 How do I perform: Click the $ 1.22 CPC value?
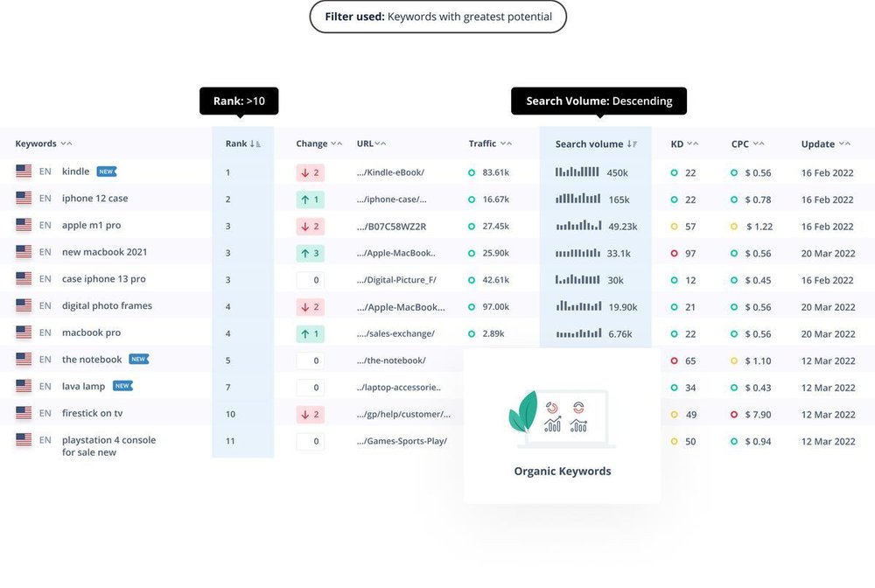pos(759,227)
